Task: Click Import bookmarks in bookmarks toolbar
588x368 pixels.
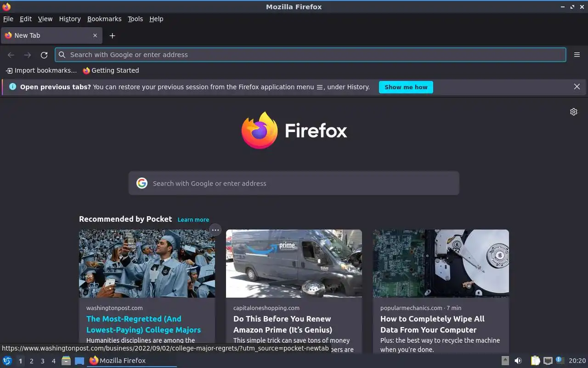Action: point(41,70)
